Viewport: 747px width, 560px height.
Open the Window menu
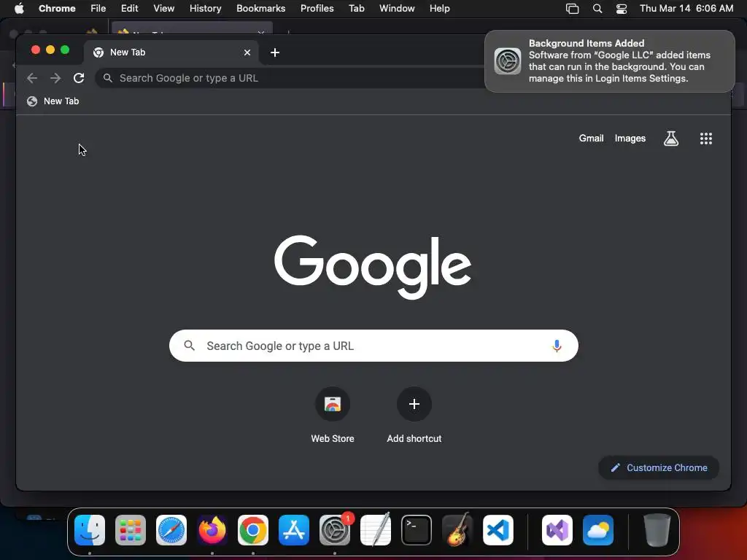[397, 9]
